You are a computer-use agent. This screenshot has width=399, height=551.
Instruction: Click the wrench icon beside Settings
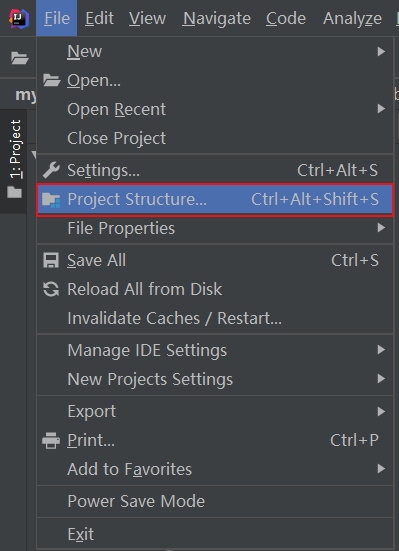[x=51, y=170]
